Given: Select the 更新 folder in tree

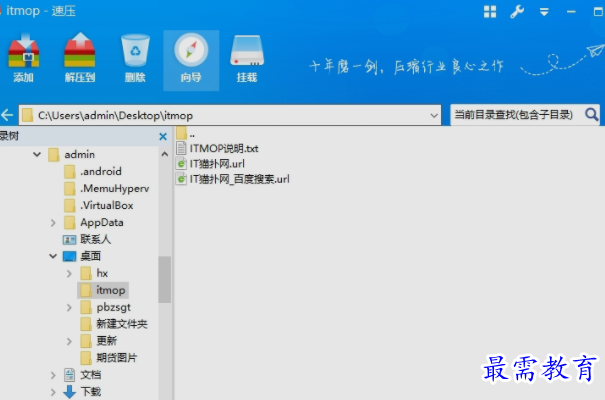Looking at the screenshot, I should [98, 341].
